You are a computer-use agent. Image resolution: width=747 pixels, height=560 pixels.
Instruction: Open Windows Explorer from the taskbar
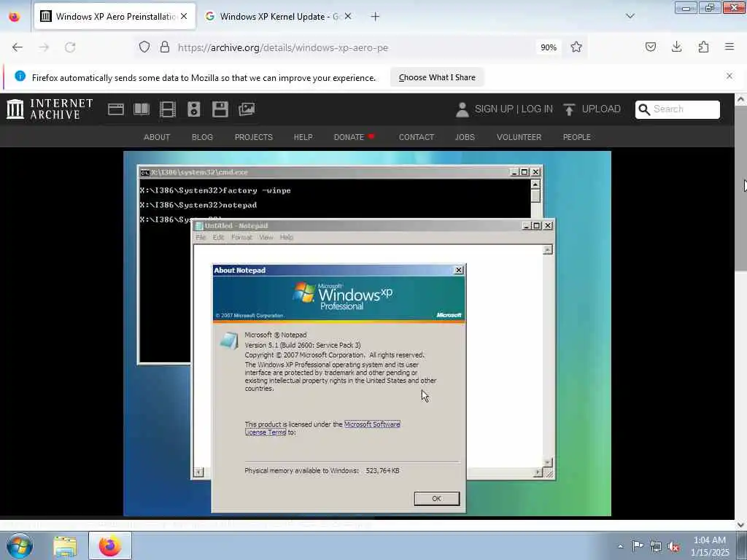click(65, 546)
